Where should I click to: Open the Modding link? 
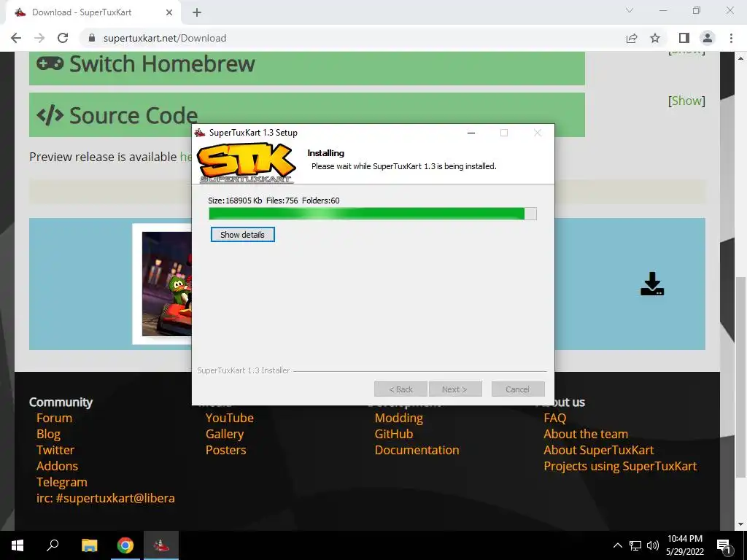click(399, 418)
